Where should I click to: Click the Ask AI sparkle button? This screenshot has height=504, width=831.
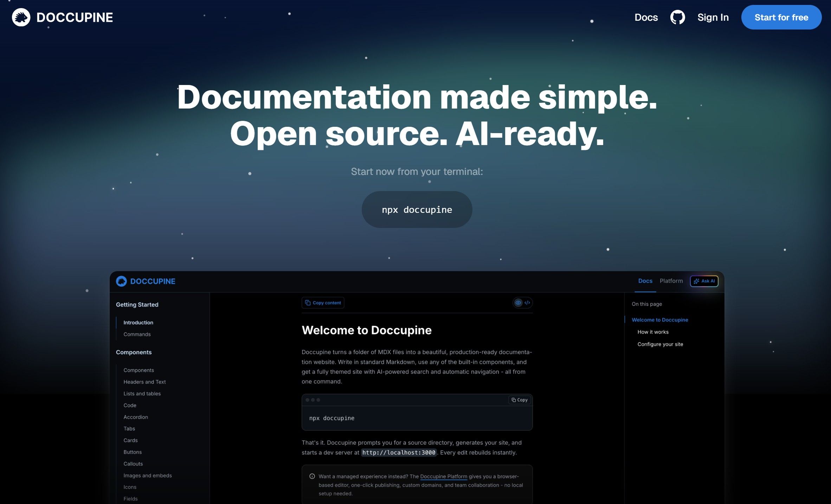point(704,281)
